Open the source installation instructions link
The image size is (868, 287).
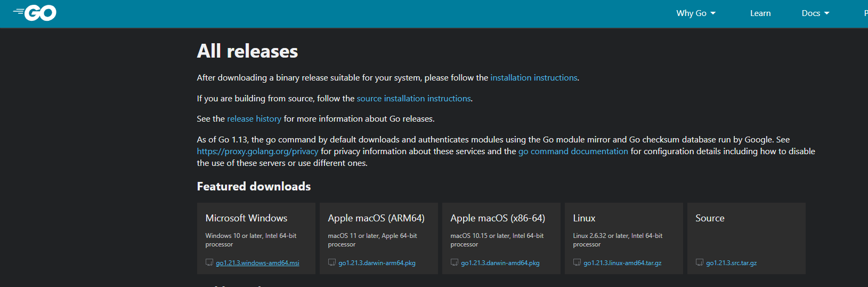(413, 99)
